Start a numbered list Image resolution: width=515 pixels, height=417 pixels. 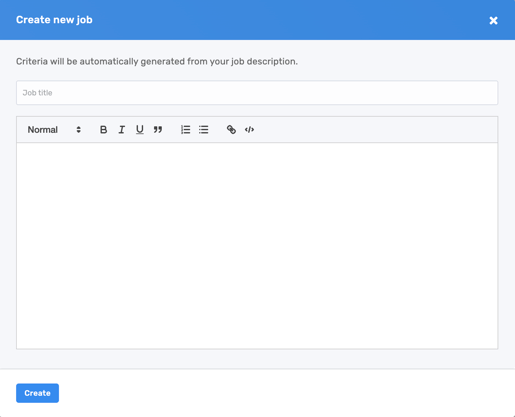click(186, 130)
